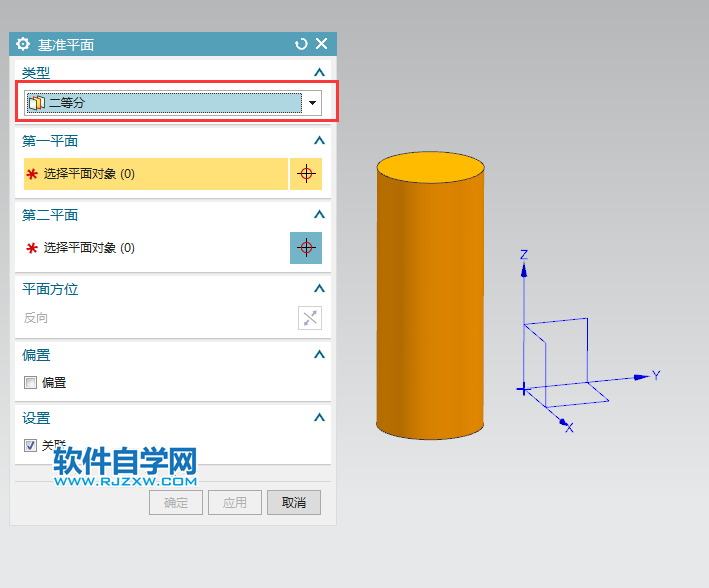The image size is (709, 588).
Task: Click first plane selection target icon
Action: pyautogui.click(x=306, y=174)
